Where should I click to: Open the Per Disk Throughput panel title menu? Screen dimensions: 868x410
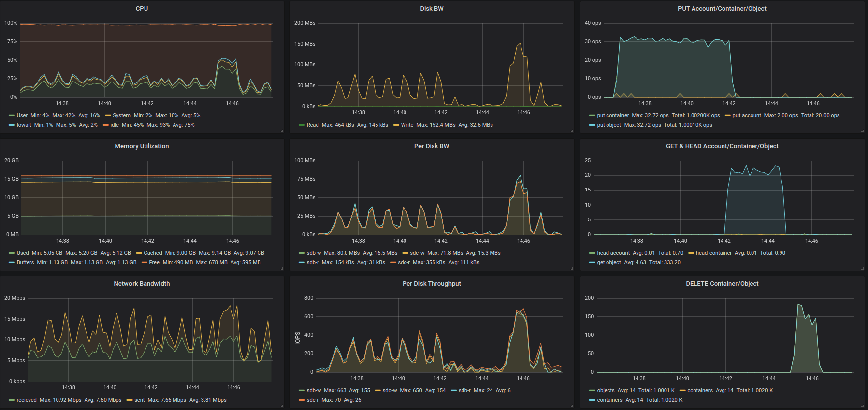432,284
